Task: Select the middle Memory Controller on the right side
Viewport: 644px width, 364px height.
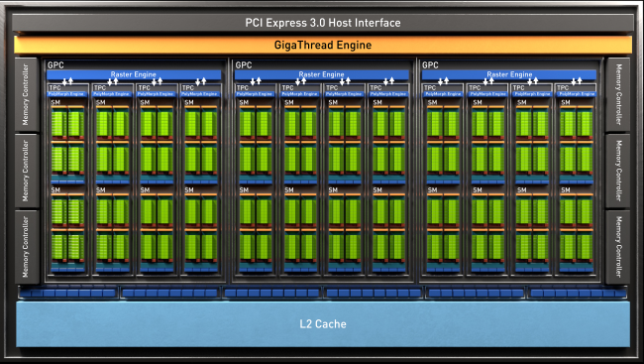Action: 617,171
